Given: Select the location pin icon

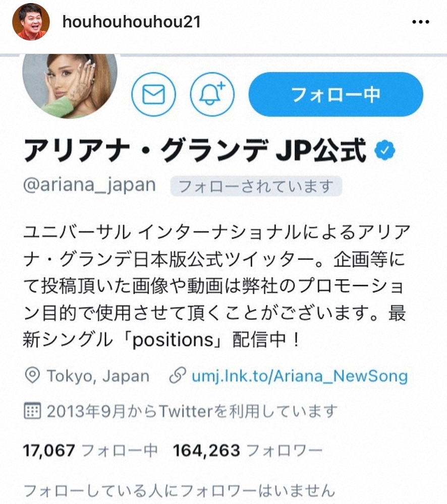Looking at the screenshot, I should click(32, 375).
